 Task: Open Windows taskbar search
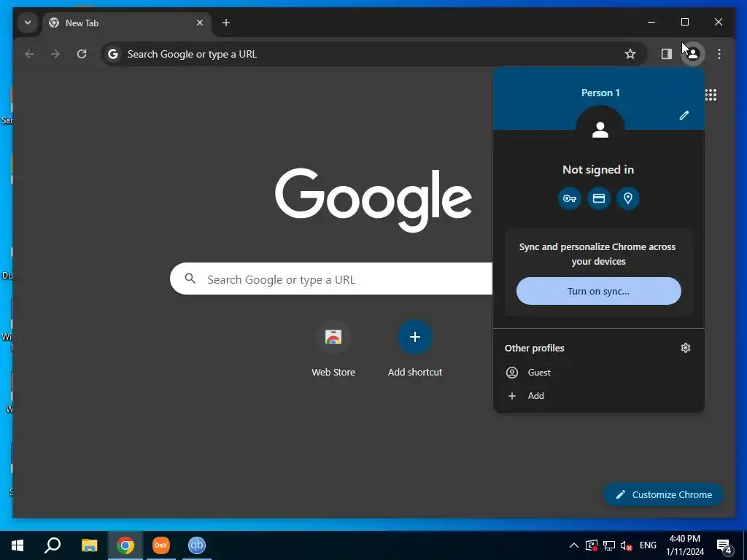[x=53, y=545]
